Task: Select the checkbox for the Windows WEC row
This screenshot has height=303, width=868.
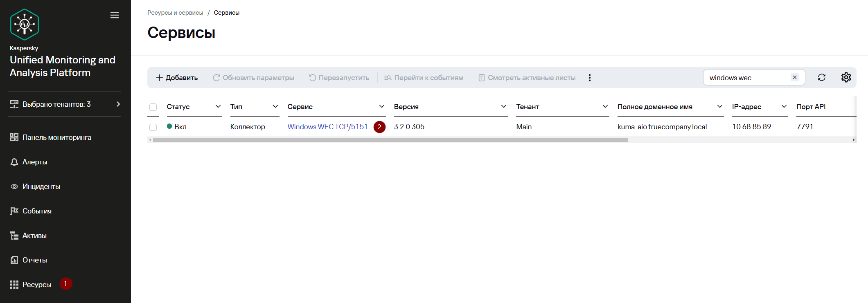Action: click(153, 127)
